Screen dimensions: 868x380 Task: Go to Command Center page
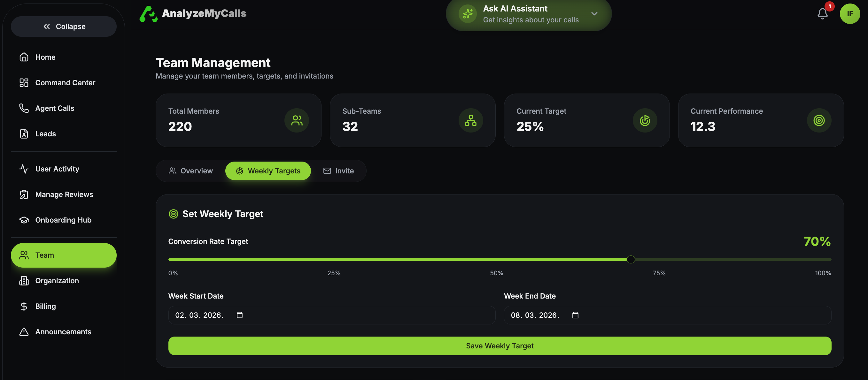(65, 83)
